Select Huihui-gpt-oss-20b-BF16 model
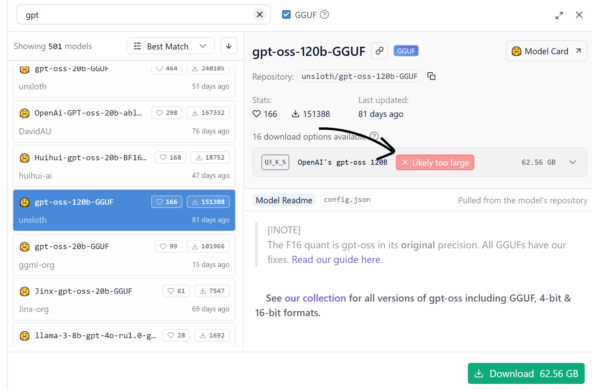The height and width of the screenshot is (390, 592). tap(124, 166)
